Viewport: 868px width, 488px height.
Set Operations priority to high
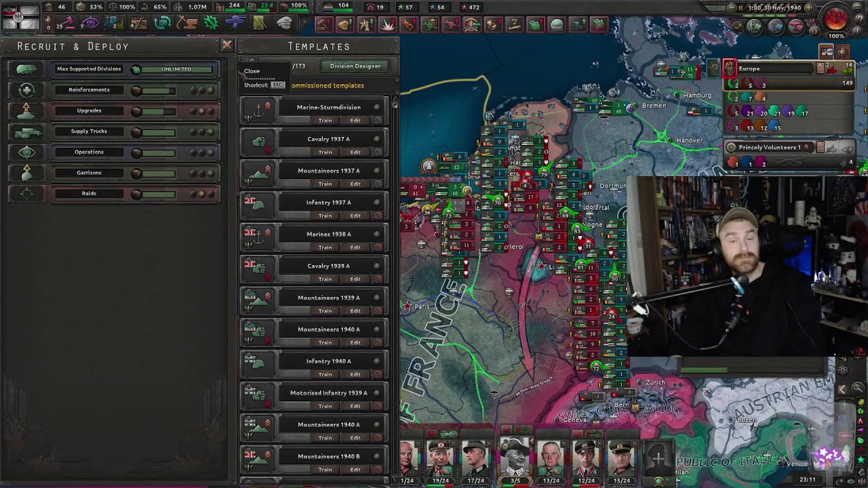click(x=210, y=152)
